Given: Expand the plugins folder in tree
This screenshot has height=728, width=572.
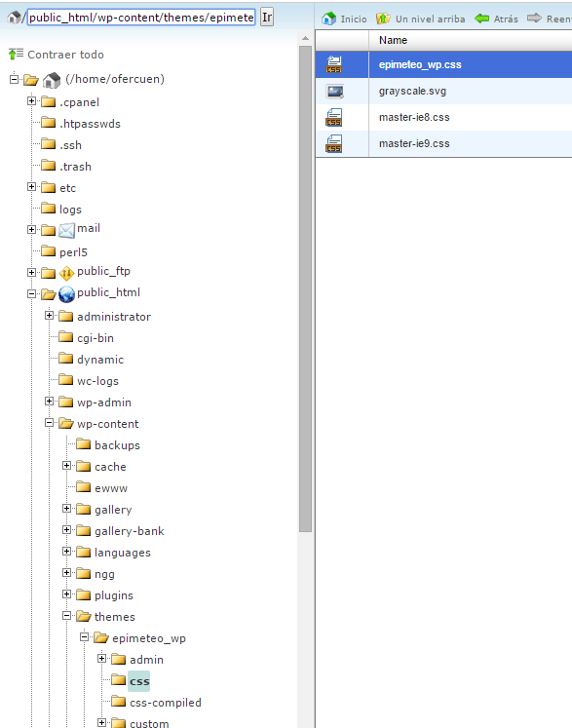Looking at the screenshot, I should [x=66, y=594].
